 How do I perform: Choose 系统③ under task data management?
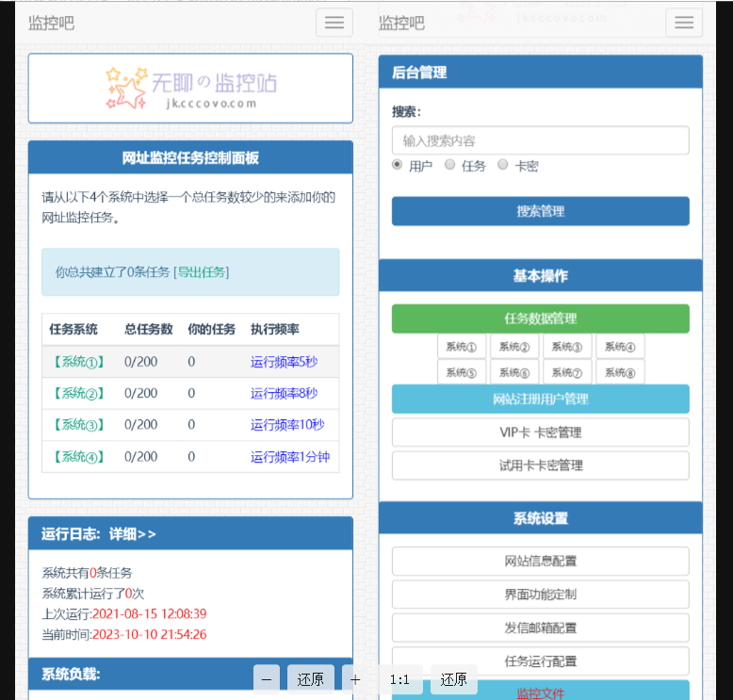[567, 347]
